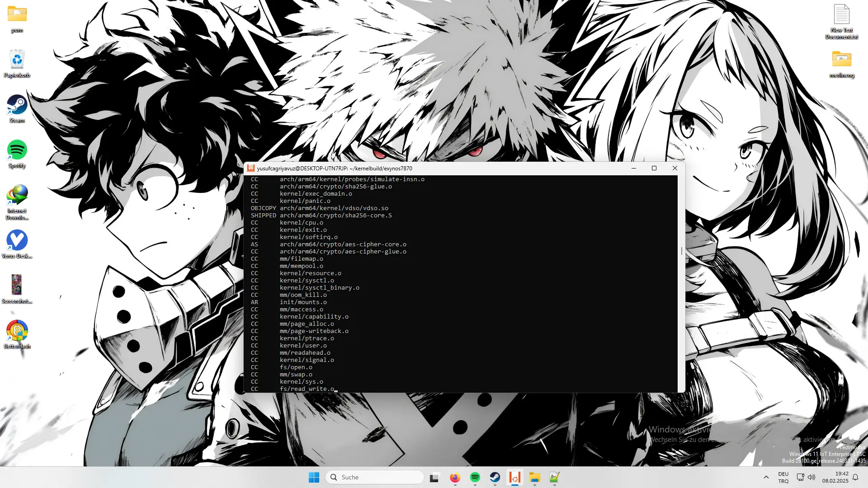Open the green notepad app on taskbar
The height and width of the screenshot is (488, 868).
pos(555,477)
